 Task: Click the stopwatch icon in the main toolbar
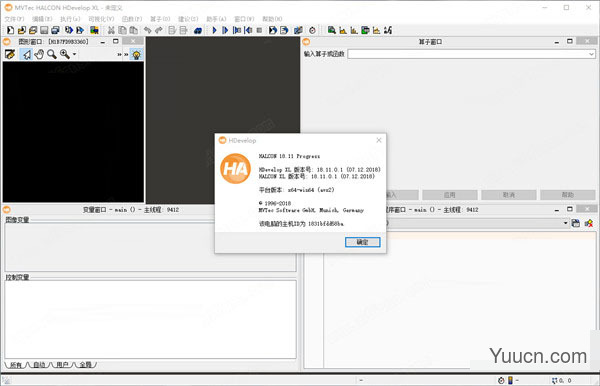312,30
